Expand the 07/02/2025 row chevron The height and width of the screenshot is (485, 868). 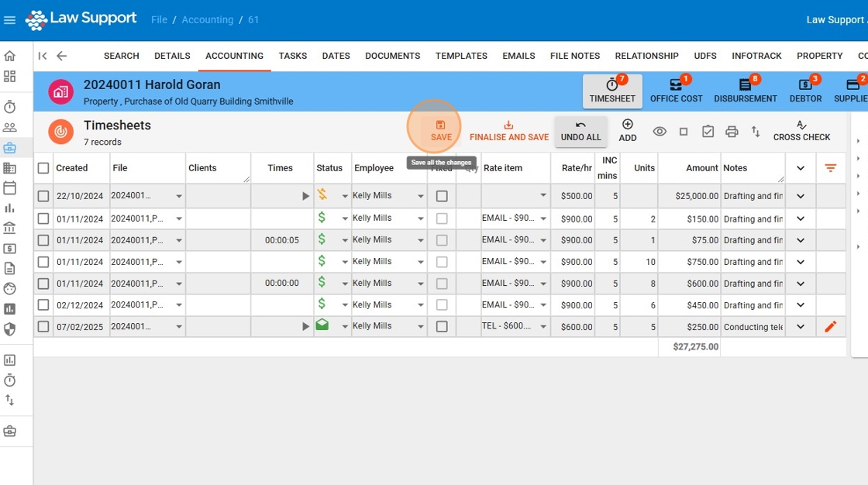(x=801, y=327)
